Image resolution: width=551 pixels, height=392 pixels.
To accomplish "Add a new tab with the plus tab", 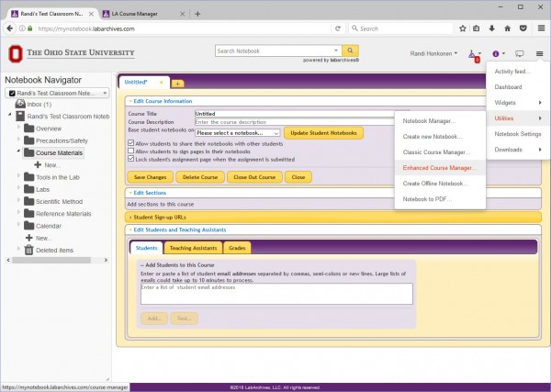I will 177,84.
